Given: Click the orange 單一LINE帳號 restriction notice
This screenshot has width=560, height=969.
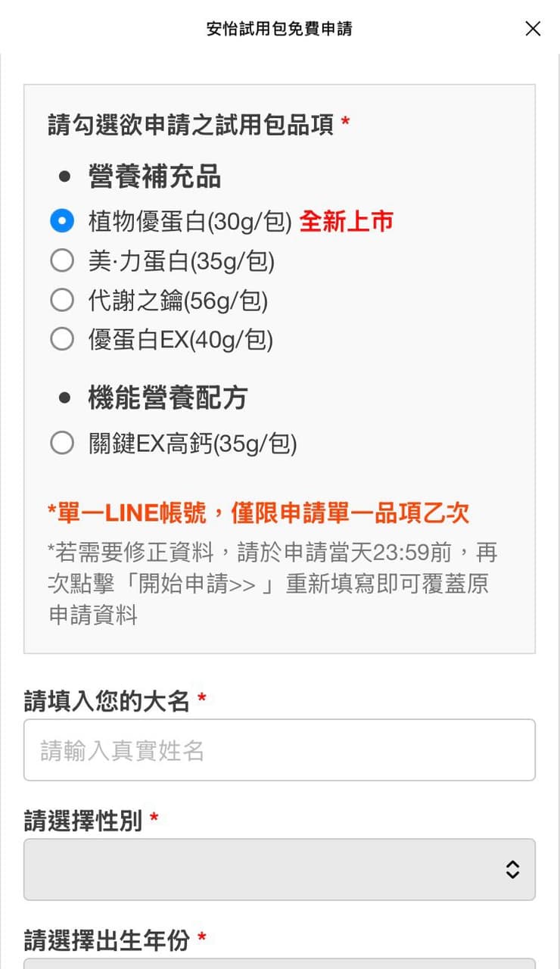Looking at the screenshot, I should 258,513.
